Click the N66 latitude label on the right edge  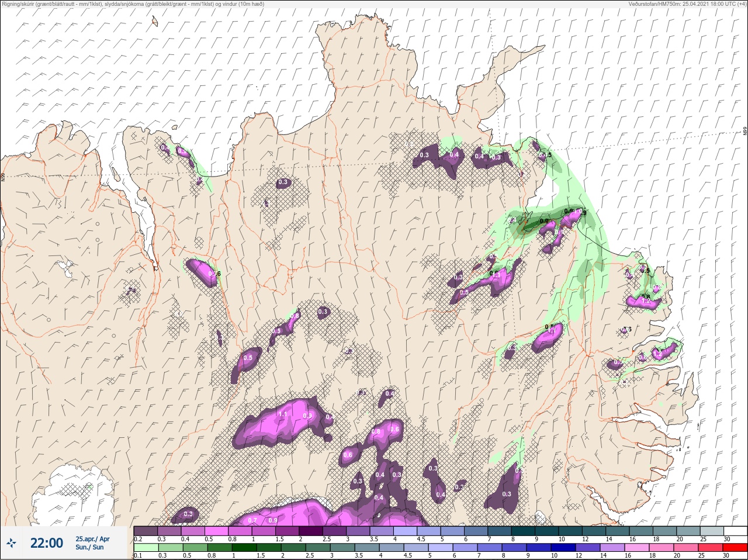(744, 132)
